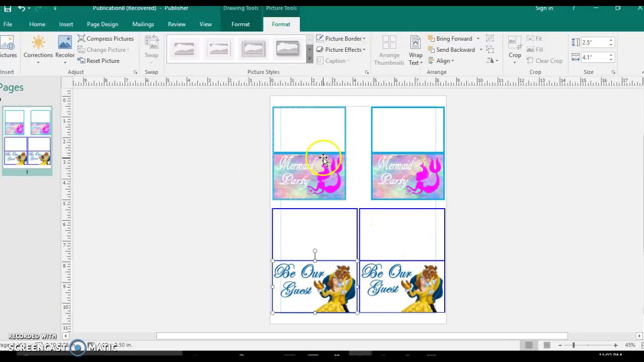Open the Adjust group dialog launcher
Image resolution: width=644 pixels, height=362 pixels.
(x=135, y=72)
